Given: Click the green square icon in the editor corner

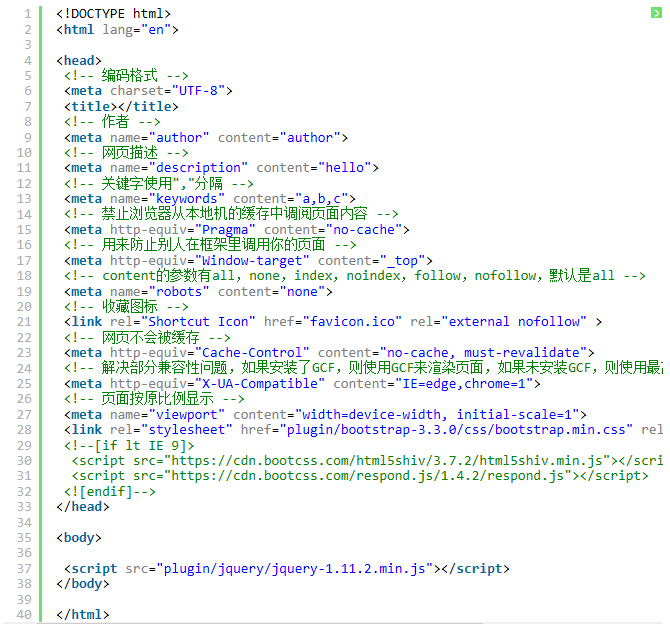Looking at the screenshot, I should (656, 13).
